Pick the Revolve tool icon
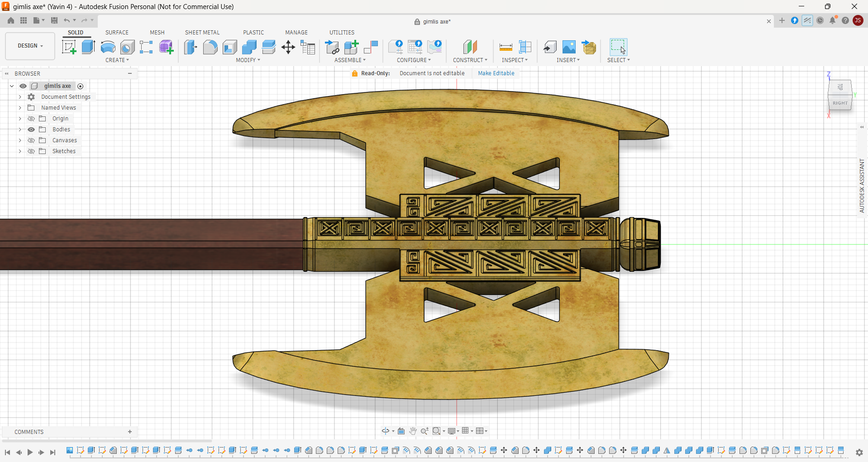The height and width of the screenshot is (462, 868). [x=108, y=47]
